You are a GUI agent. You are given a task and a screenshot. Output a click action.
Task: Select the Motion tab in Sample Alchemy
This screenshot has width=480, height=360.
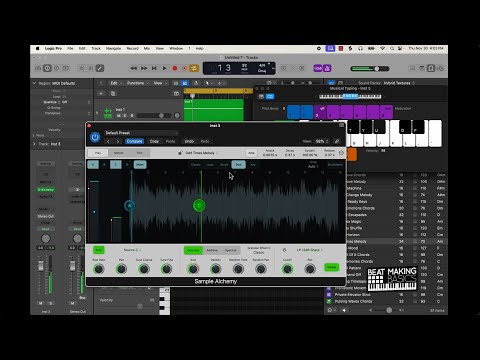tap(119, 153)
